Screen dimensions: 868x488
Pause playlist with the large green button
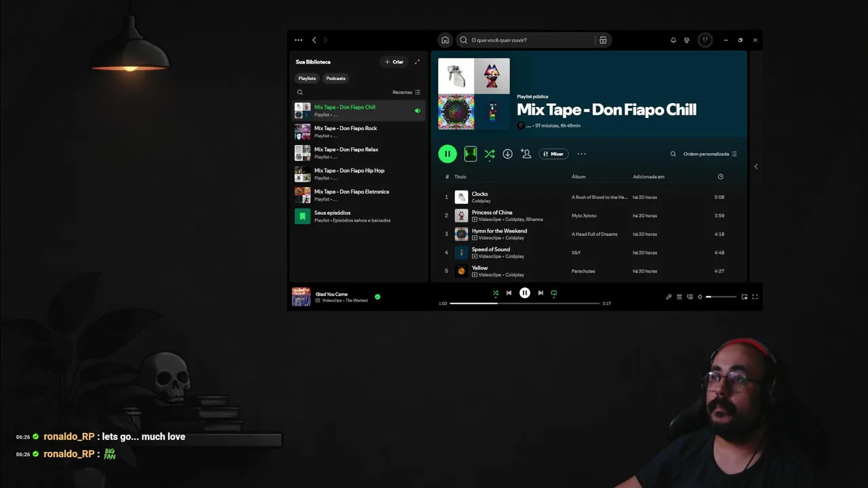click(x=448, y=154)
